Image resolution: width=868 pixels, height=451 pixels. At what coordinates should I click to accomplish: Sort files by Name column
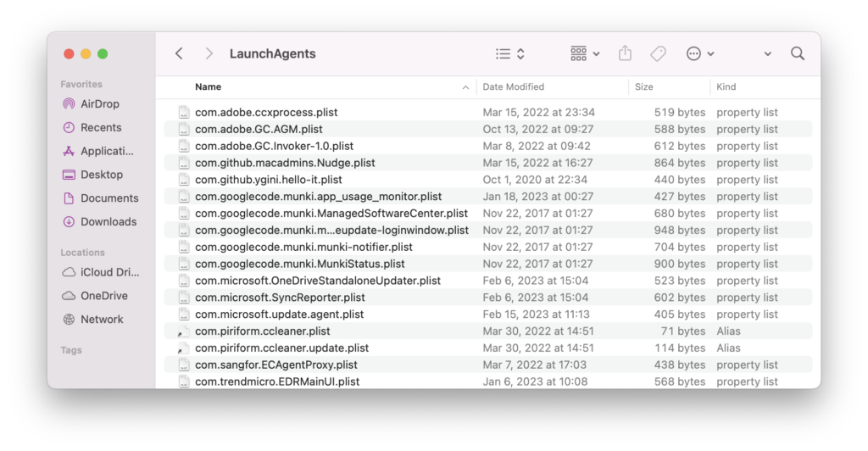coord(209,86)
